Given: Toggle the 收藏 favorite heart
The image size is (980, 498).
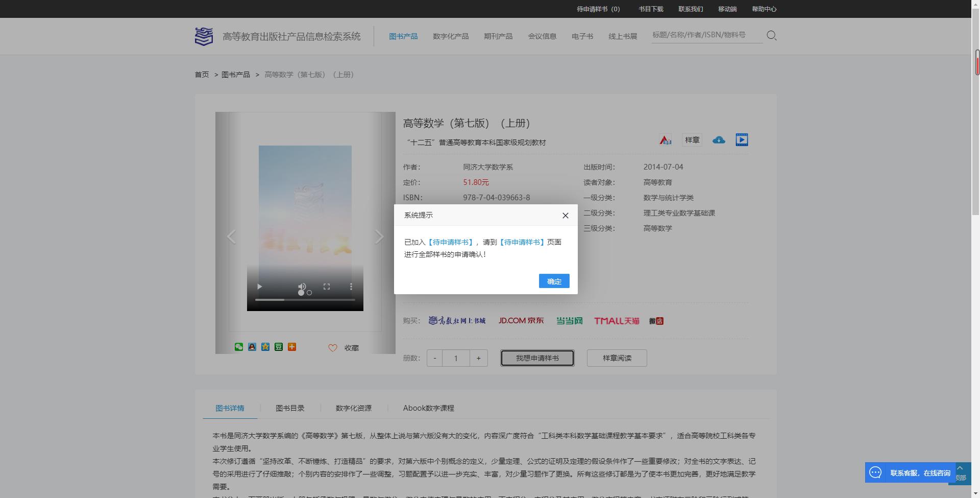Looking at the screenshot, I should (x=333, y=348).
